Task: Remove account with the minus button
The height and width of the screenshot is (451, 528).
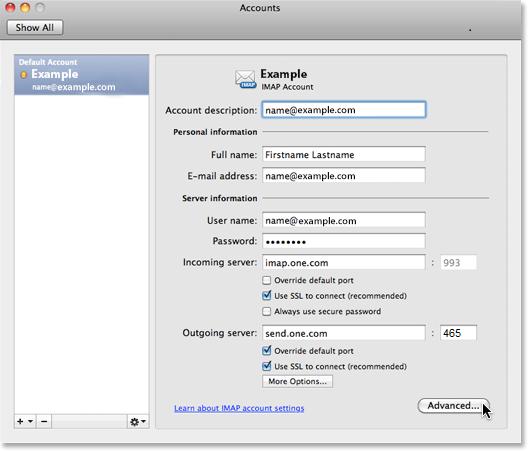Action: tap(44, 421)
